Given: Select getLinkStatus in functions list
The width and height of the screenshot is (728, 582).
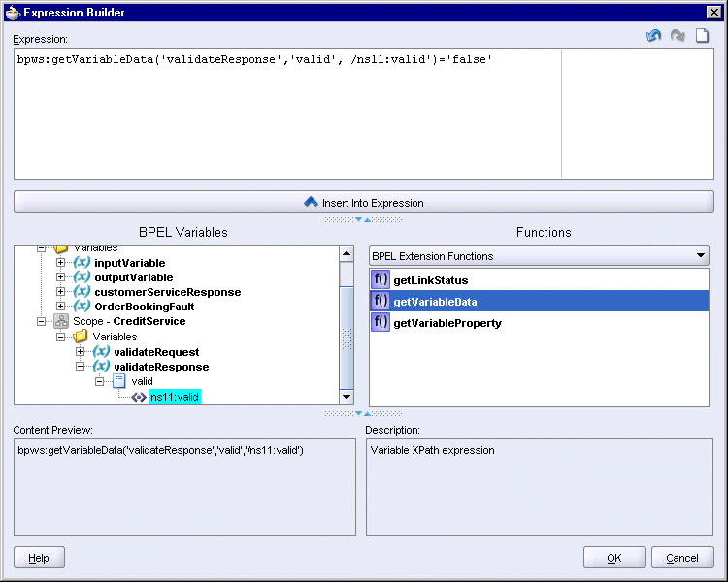Looking at the screenshot, I should [539, 280].
